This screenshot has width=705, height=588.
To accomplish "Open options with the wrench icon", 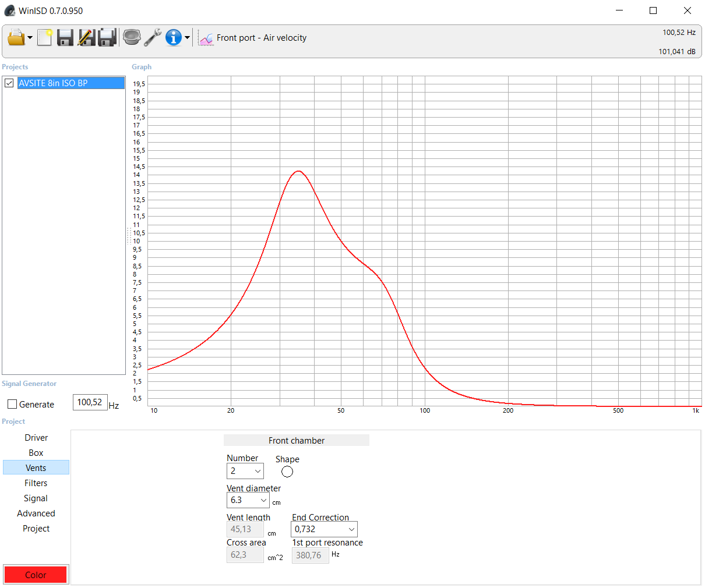I will coord(153,38).
